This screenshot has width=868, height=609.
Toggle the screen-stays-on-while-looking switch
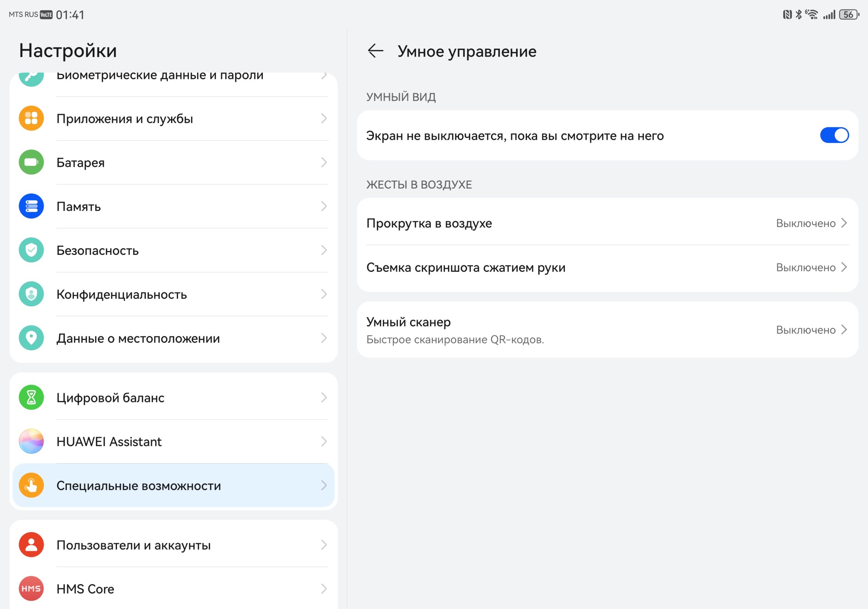point(834,135)
